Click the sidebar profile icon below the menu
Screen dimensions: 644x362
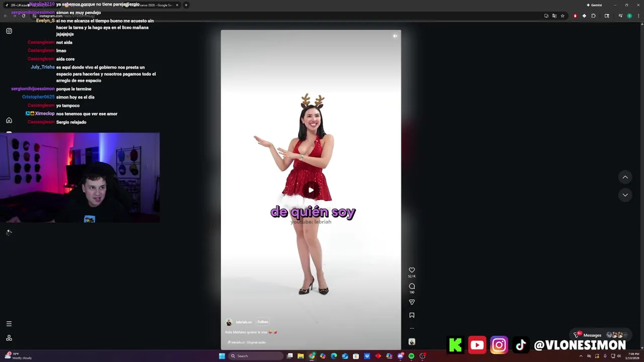pos(9,338)
